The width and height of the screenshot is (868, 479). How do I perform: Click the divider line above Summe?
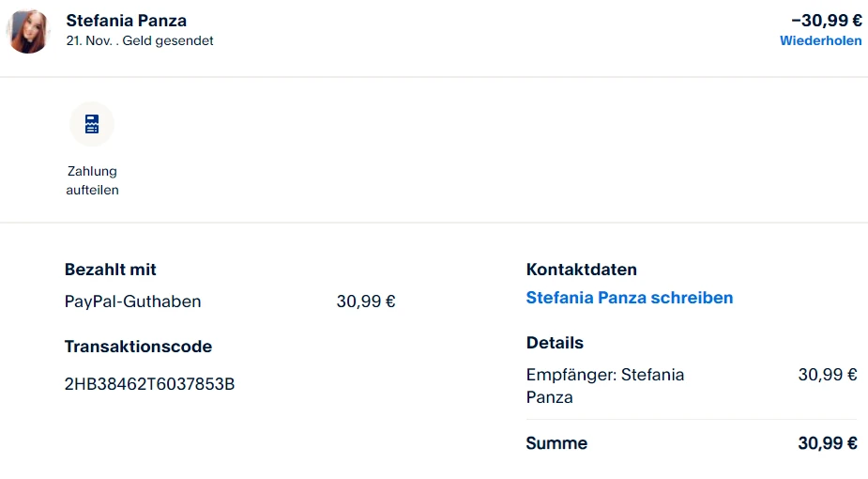pyautogui.click(x=692, y=419)
